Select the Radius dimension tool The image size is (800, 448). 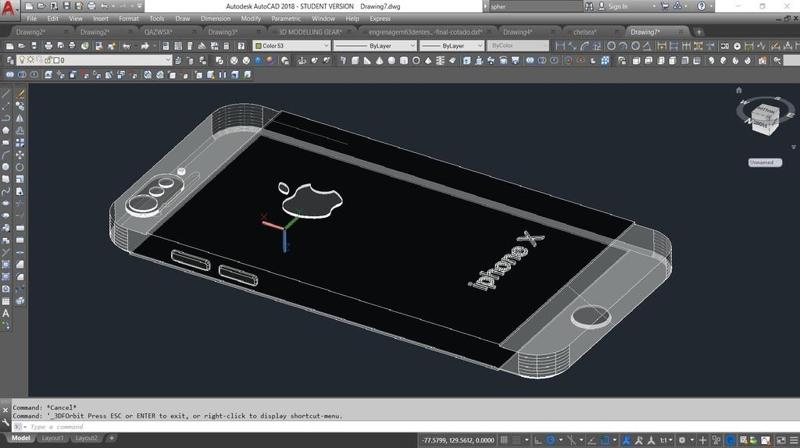[611, 46]
